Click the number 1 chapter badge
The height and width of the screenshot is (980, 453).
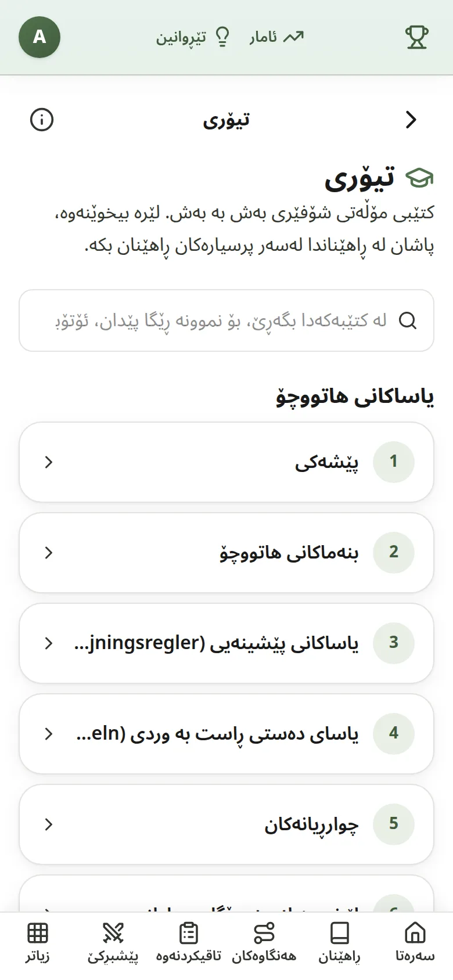(x=394, y=462)
